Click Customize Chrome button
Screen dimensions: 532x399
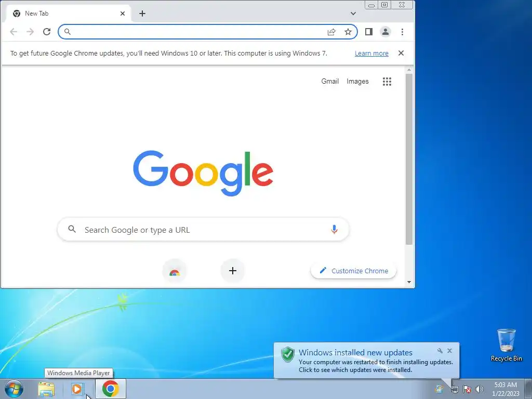point(353,271)
